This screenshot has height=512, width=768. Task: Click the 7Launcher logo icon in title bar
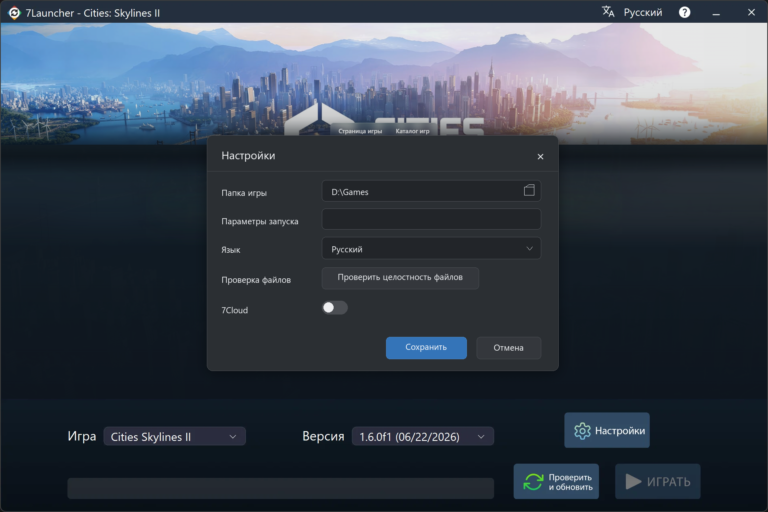point(14,13)
